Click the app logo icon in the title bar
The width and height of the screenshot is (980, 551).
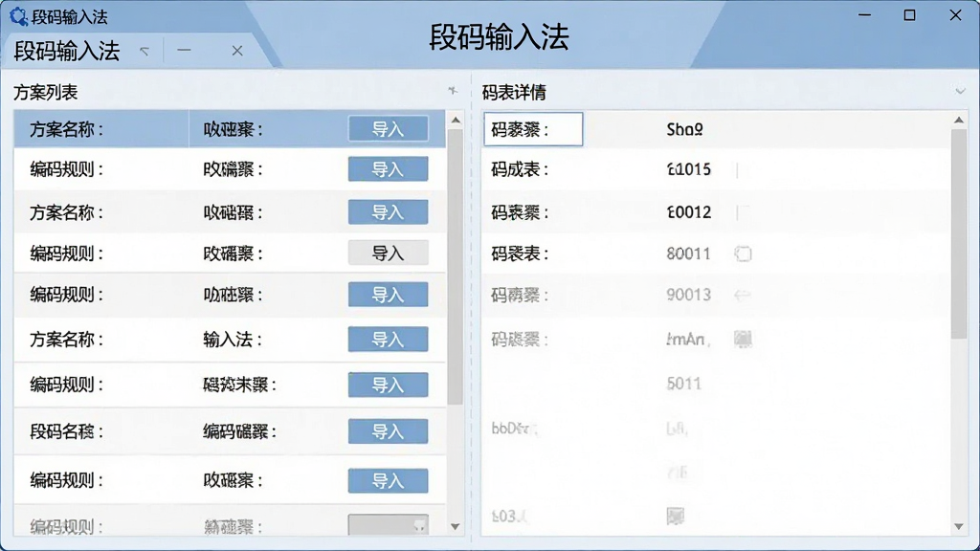[x=18, y=16]
